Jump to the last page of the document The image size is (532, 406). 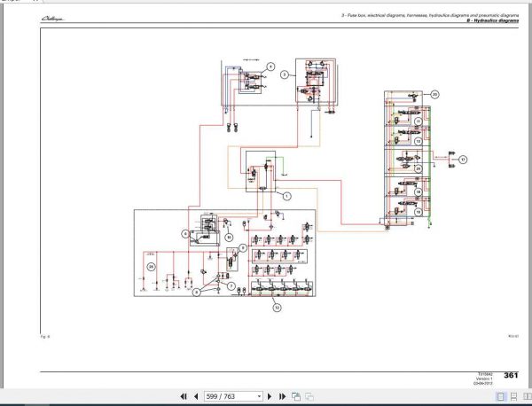point(282,396)
